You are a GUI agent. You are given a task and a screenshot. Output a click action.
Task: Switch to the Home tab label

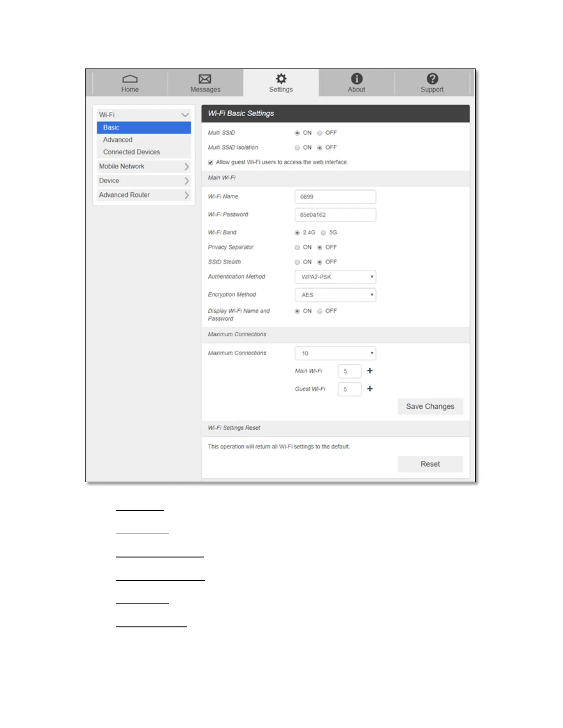(130, 90)
